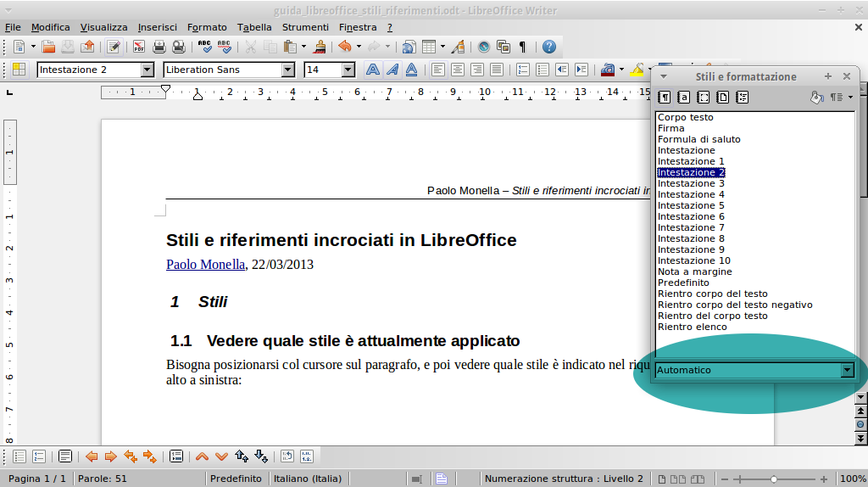Image resolution: width=868 pixels, height=487 pixels.
Task: Open the font size dropdown
Action: (348, 70)
